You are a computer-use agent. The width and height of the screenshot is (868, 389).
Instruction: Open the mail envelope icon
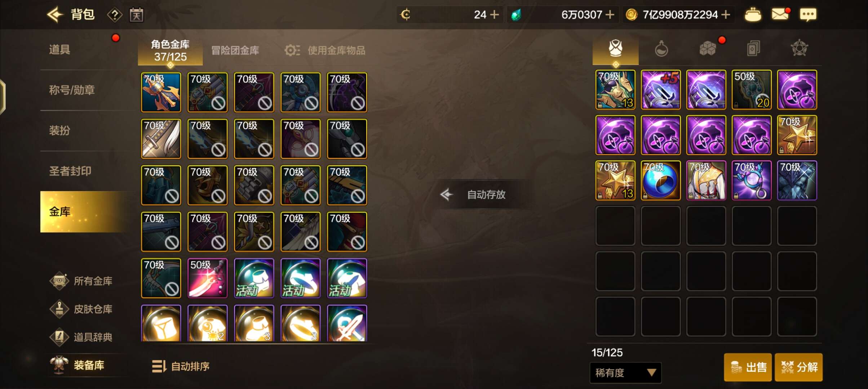pyautogui.click(x=780, y=14)
